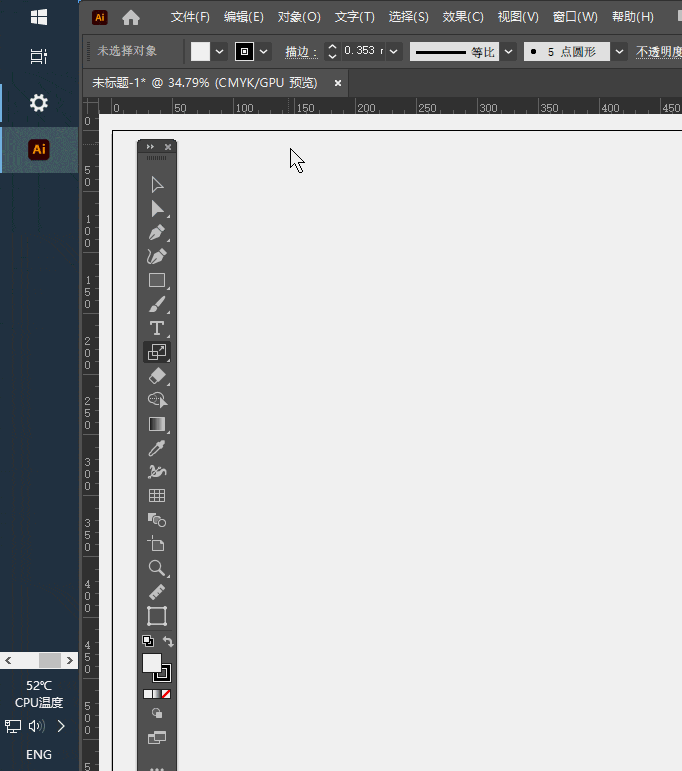Click the fill color swatch in toolbar
The width and height of the screenshot is (682, 771).
(152, 663)
